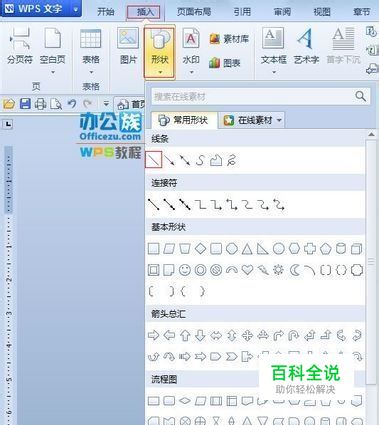Insert a chart with 图表
This screenshot has width=379, height=425.
pos(225,63)
